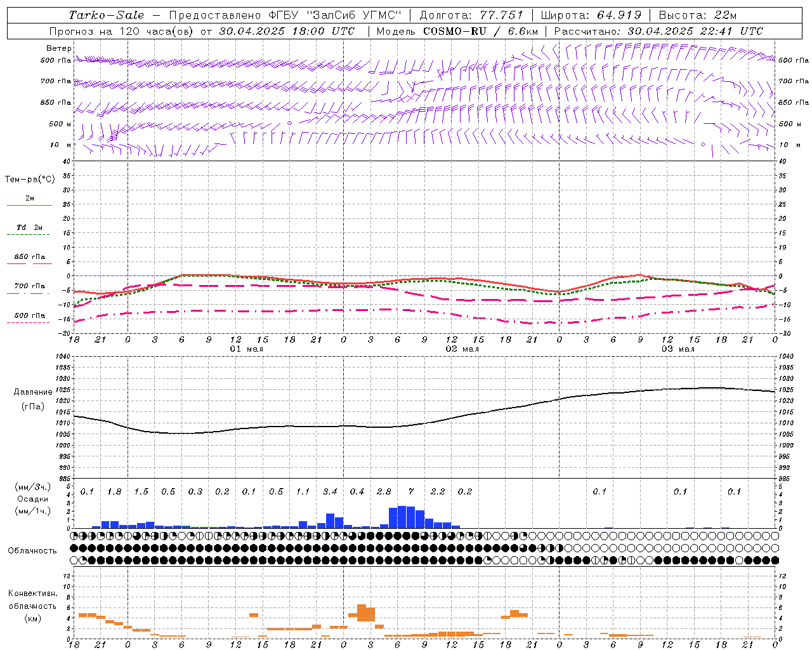Click the 3-hour precipitation value 1.1
The image size is (812, 650).
[x=303, y=492]
